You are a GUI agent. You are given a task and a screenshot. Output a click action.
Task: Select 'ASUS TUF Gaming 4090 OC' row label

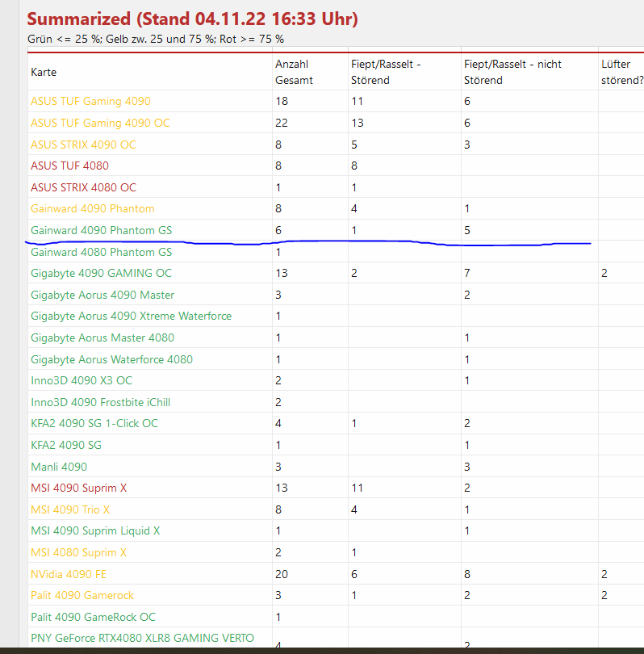click(100, 123)
